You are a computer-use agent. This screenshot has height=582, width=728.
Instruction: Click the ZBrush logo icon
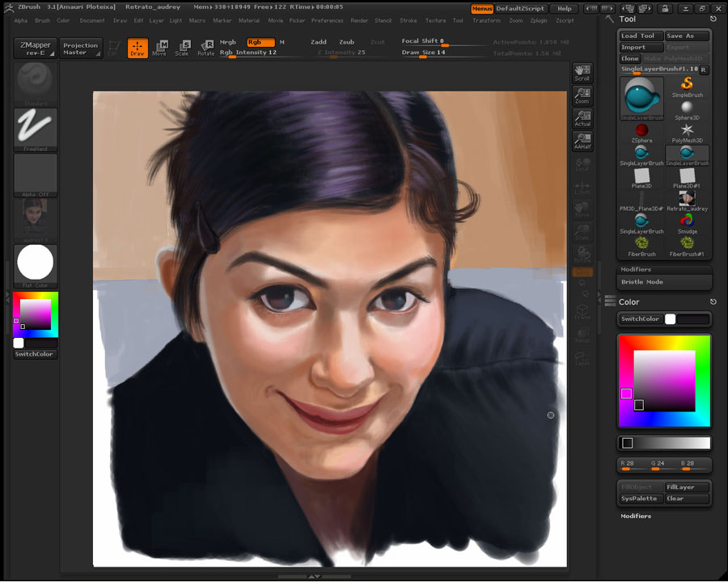8,7
